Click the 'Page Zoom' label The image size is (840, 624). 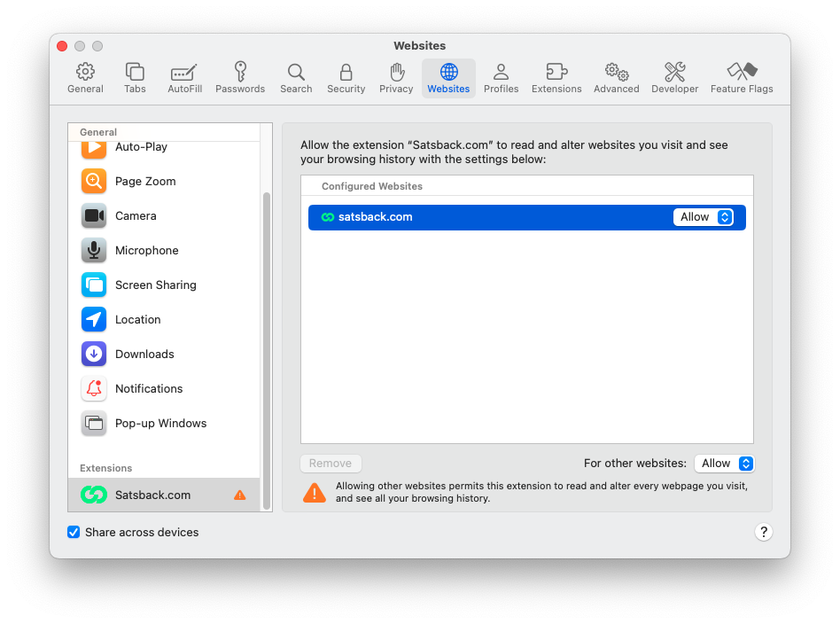(x=145, y=181)
